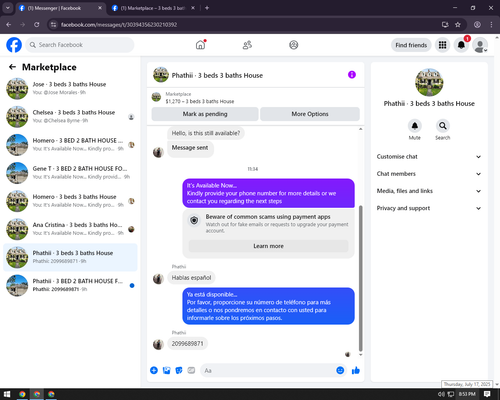Expand Privacy and support section
Image resolution: width=500 pixels, height=400 pixels.
429,208
